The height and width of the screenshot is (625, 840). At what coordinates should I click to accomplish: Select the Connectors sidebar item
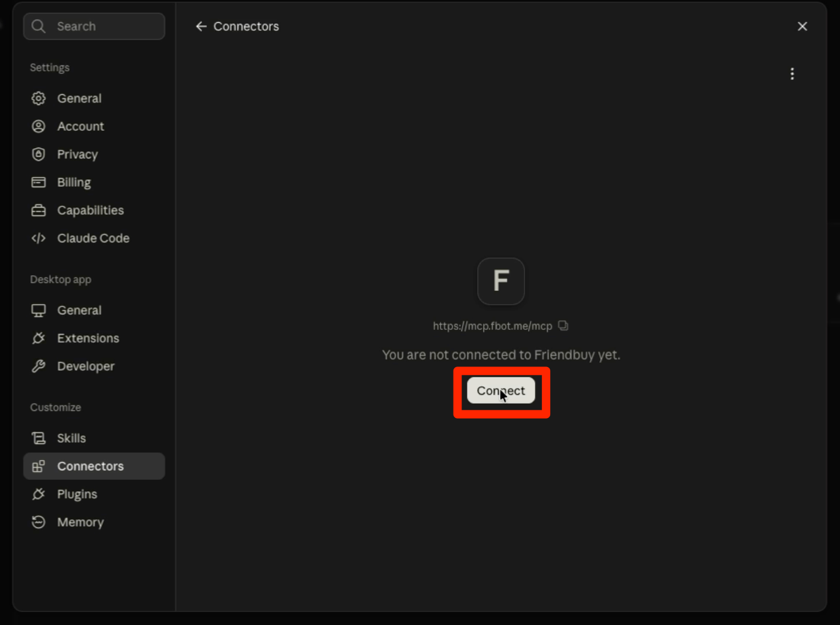[94, 466]
